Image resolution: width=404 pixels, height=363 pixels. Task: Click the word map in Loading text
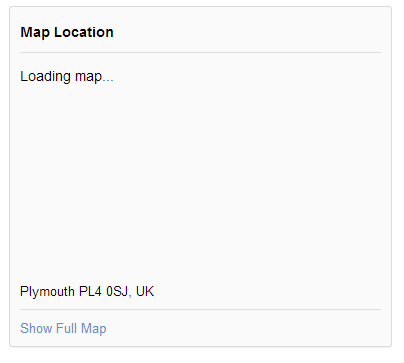(x=88, y=78)
